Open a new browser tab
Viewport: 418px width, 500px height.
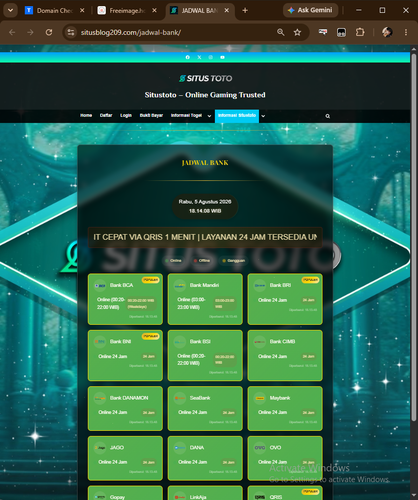[245, 11]
